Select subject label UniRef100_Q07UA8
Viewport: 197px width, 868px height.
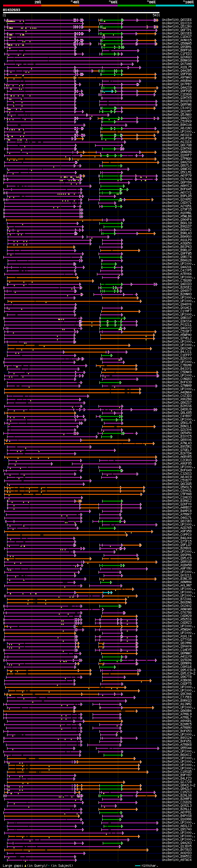tap(177, 64)
